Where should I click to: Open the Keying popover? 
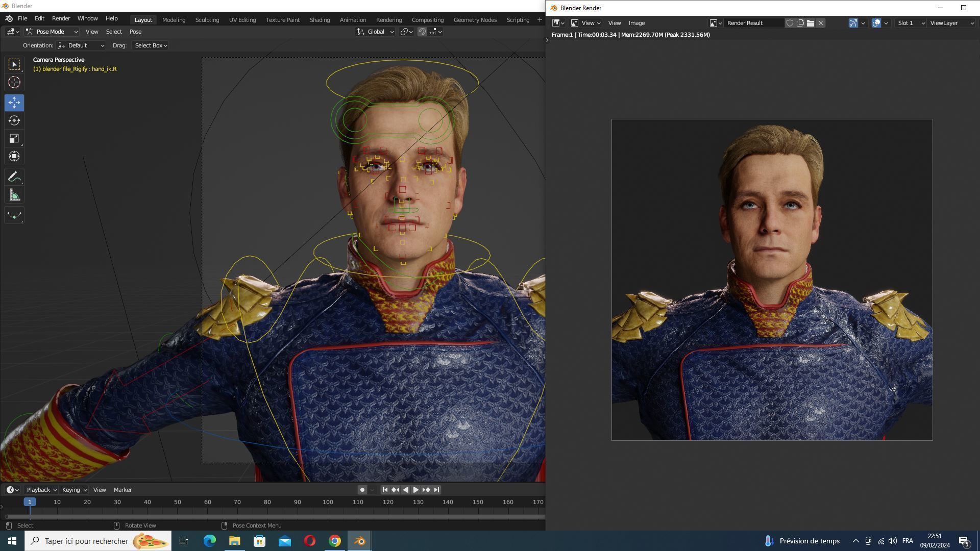(x=74, y=490)
